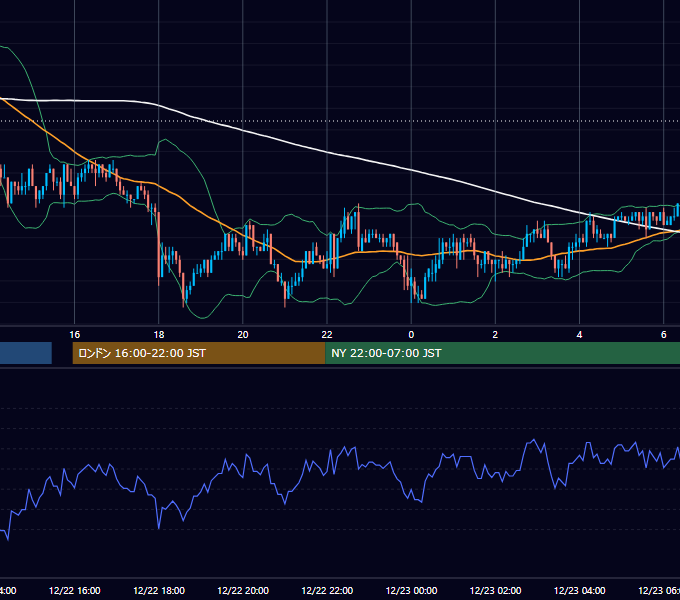Click the 4 hour label on the price chart axis
This screenshot has width=680, height=600.
click(579, 334)
